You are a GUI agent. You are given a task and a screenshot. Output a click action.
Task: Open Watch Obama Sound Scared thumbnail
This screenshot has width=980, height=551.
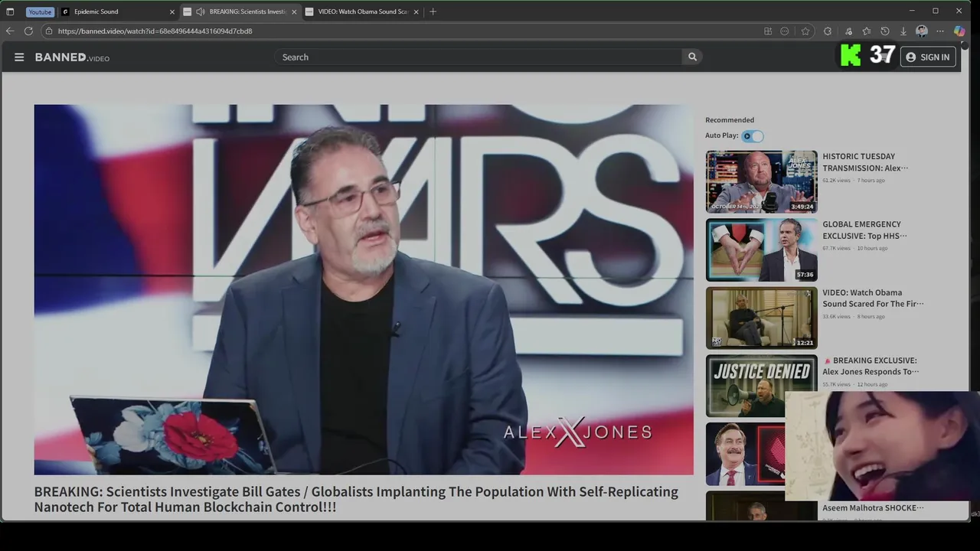pos(761,318)
